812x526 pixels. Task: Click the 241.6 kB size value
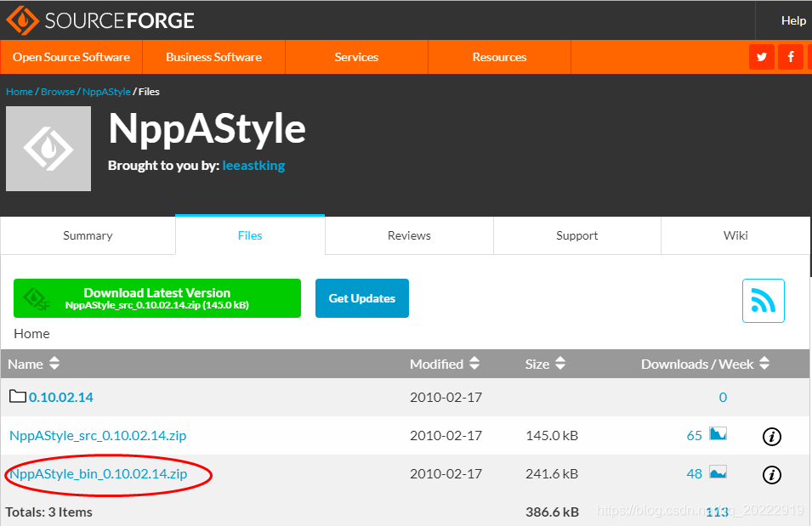click(552, 473)
